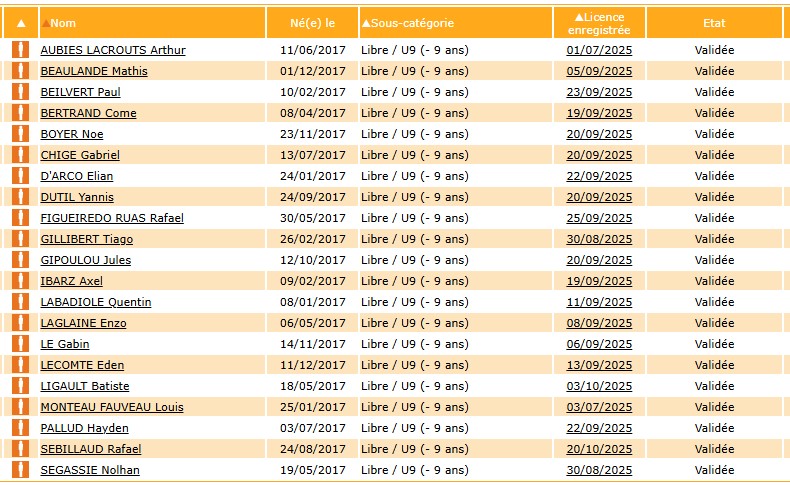Open licence date 03/10/2025 for LIGAULT Batiste

[599, 386]
